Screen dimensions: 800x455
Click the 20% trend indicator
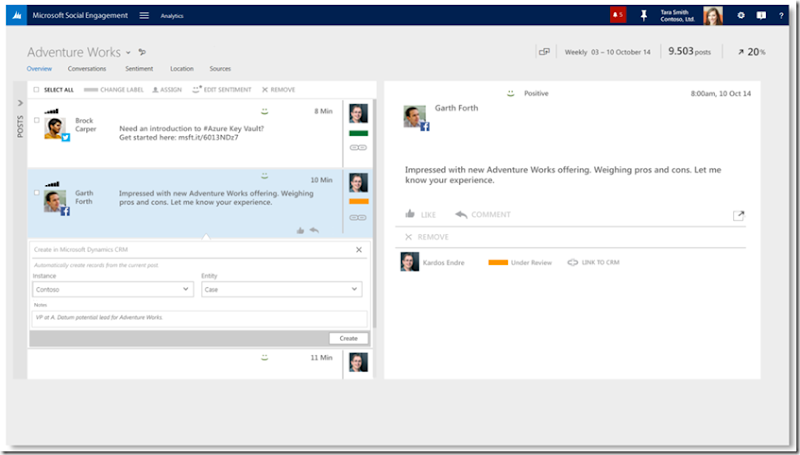[751, 52]
